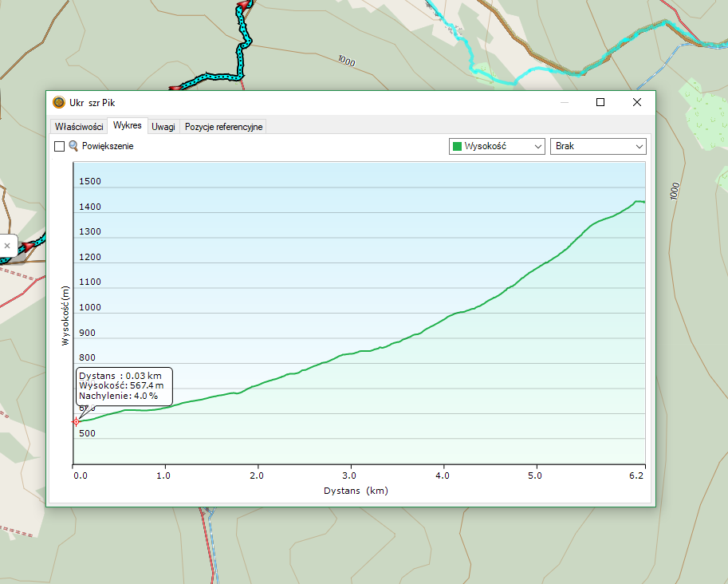Click the green Wysokość color swatch
Viewport: 728px width, 584px height.
pyautogui.click(x=457, y=146)
